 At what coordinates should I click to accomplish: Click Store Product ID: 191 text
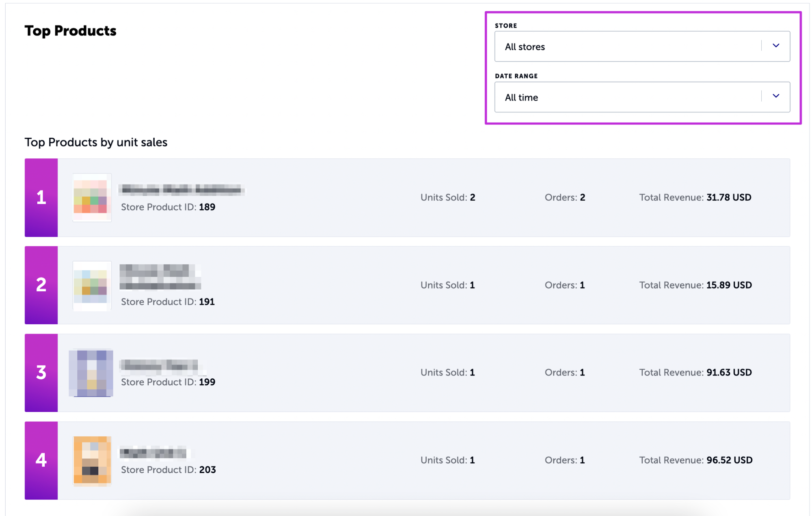pyautogui.click(x=168, y=301)
